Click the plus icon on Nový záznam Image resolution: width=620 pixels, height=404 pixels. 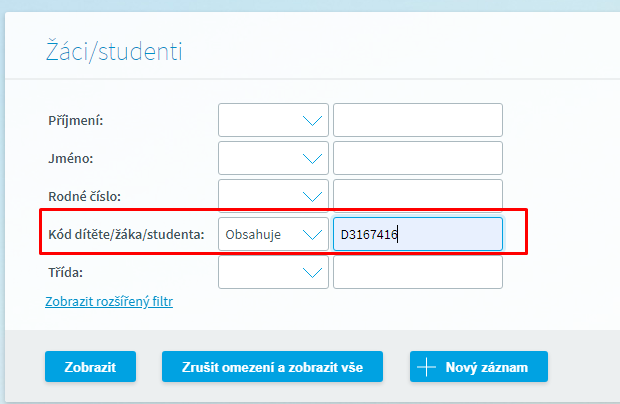[427, 367]
